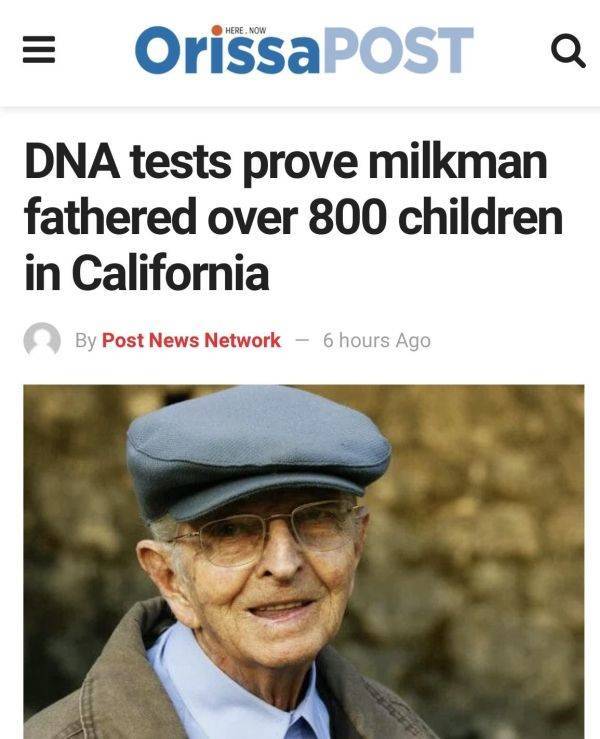Click the 'By' label beside the author
Viewport: 600px width, 739px height.
click(x=85, y=341)
